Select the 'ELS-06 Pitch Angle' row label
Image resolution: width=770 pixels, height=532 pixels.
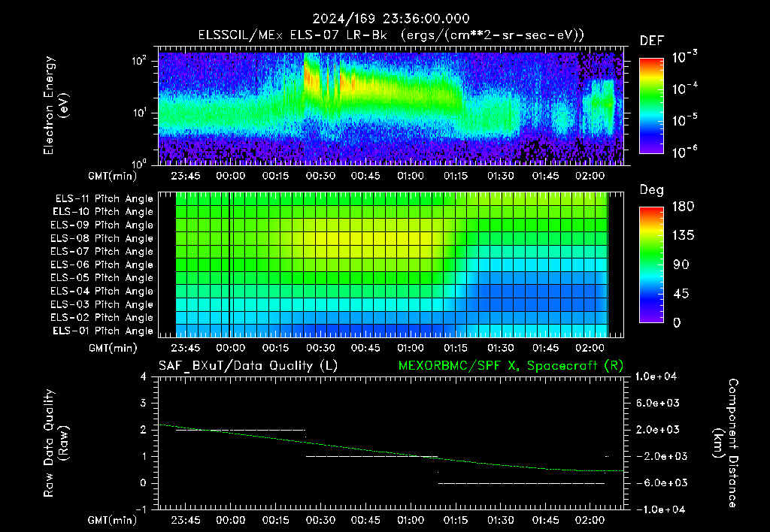click(x=102, y=265)
